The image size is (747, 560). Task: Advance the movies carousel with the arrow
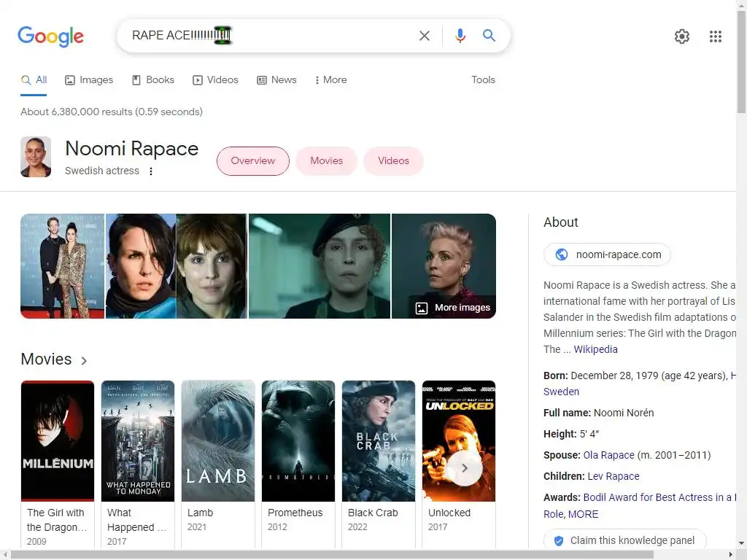point(465,468)
